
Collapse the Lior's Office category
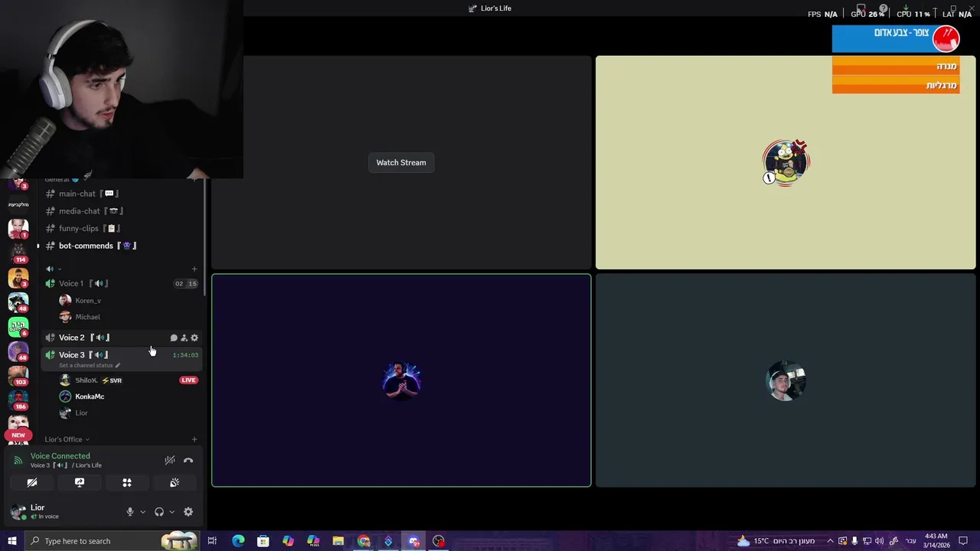[x=67, y=439]
